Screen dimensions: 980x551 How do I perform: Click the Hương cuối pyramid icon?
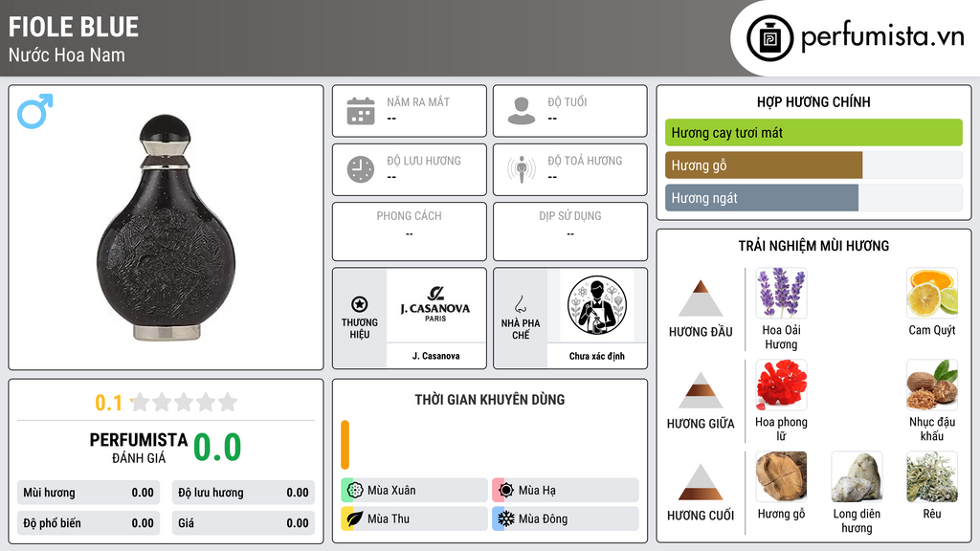coord(701,482)
